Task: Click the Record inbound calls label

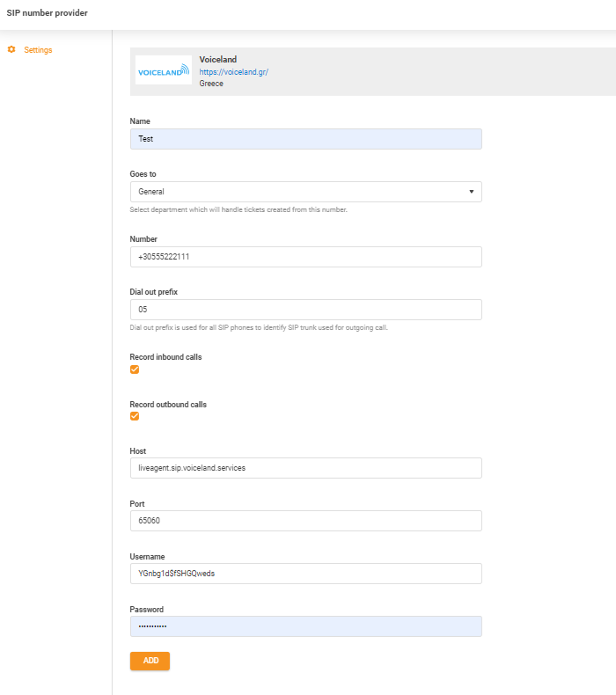Action: [x=165, y=357]
